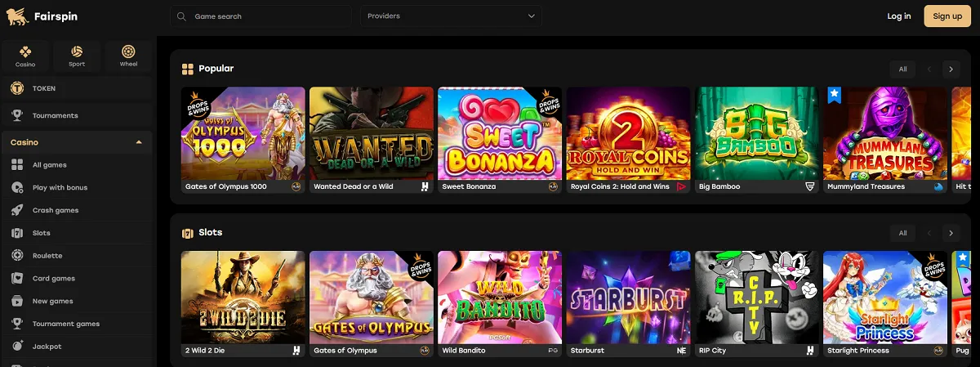Open Gates of Olympus 1000 thumbnail

[x=243, y=133]
